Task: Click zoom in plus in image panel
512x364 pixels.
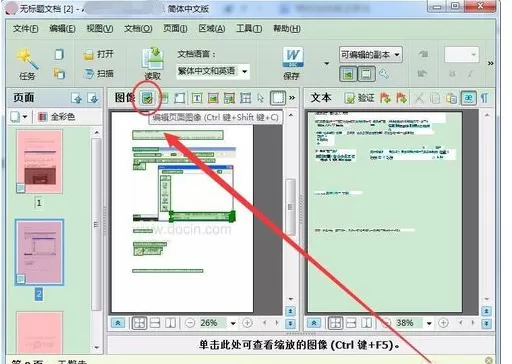Action: (x=247, y=323)
